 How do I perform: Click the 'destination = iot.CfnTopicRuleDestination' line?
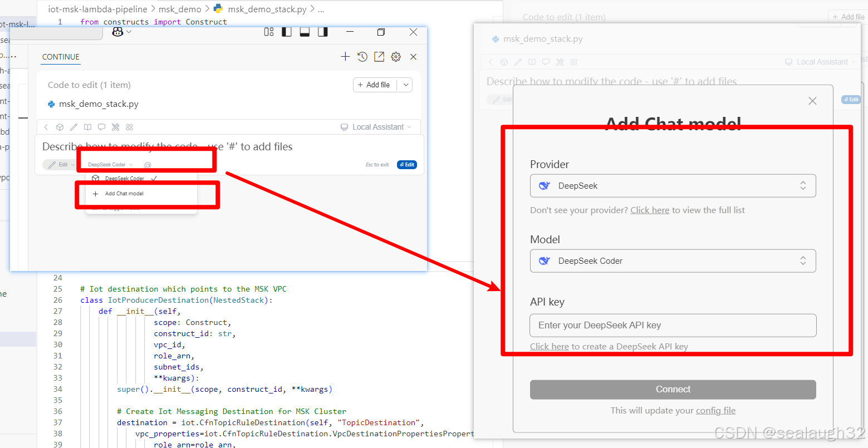tap(271, 422)
